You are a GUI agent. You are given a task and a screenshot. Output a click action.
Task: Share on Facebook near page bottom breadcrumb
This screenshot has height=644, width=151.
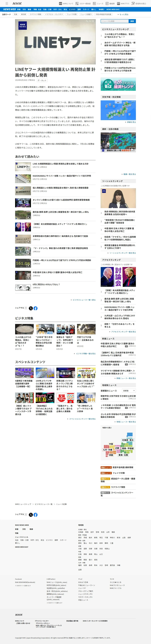pyautogui.click(x=35, y=515)
